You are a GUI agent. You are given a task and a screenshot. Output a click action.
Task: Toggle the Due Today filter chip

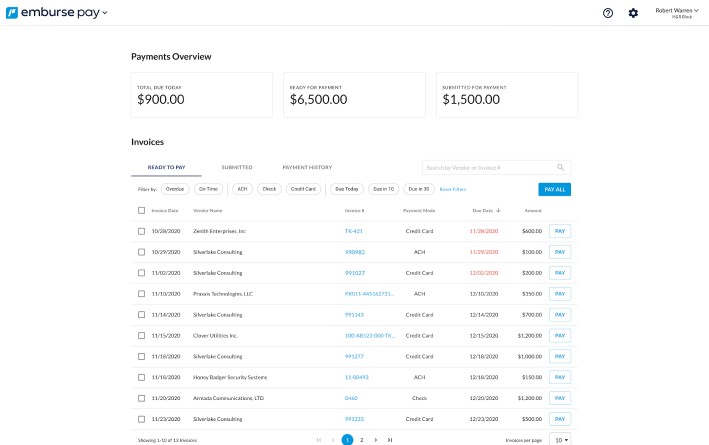(x=347, y=189)
